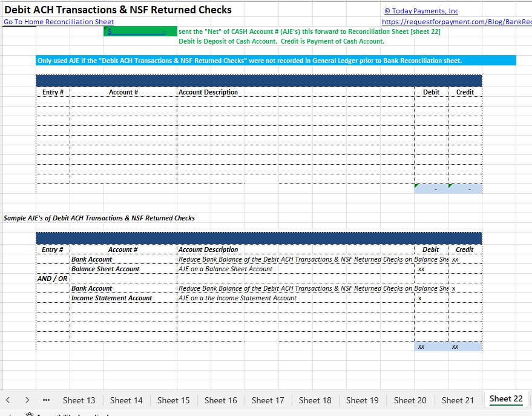This screenshot has height=416, width=532.
Task: Select the blue 'Only used AJE' banner
Action: [276, 61]
